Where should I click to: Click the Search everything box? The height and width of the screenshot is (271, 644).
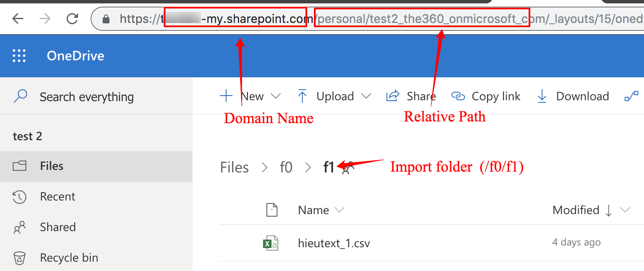[x=87, y=97]
